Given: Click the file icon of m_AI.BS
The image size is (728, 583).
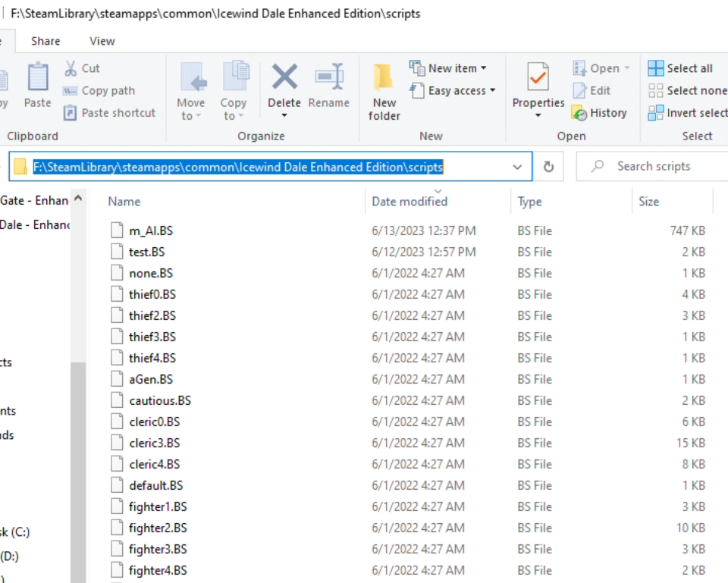Looking at the screenshot, I should (x=117, y=230).
